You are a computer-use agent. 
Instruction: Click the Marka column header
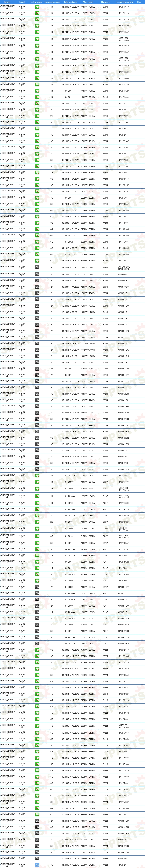(x=7, y=2)
